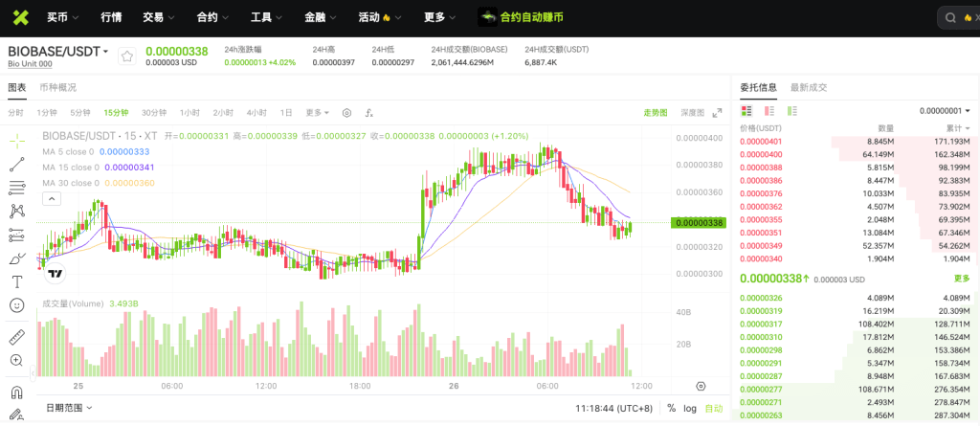Click 更多 beside the last price

[x=962, y=279]
